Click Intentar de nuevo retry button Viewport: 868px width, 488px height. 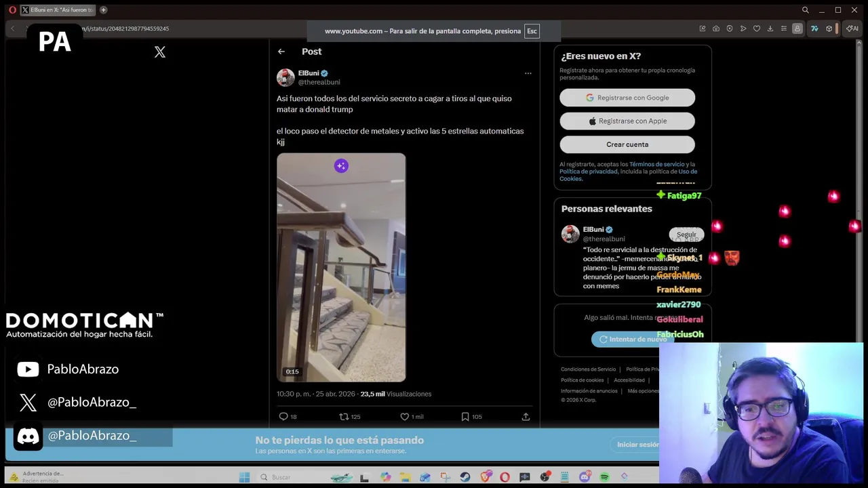(x=633, y=339)
